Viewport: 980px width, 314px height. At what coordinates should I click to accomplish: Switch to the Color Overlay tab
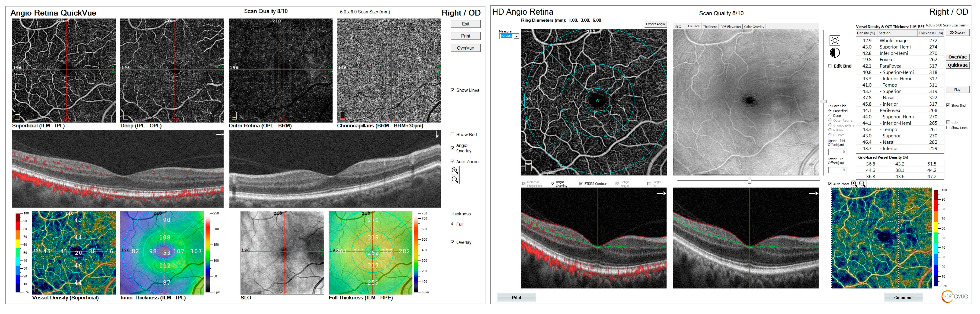pyautogui.click(x=754, y=27)
